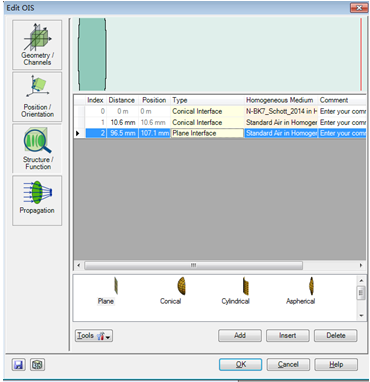Choose the Conical interface from the catalog
Image resolution: width=370 pixels, height=382 pixels.
(x=171, y=291)
